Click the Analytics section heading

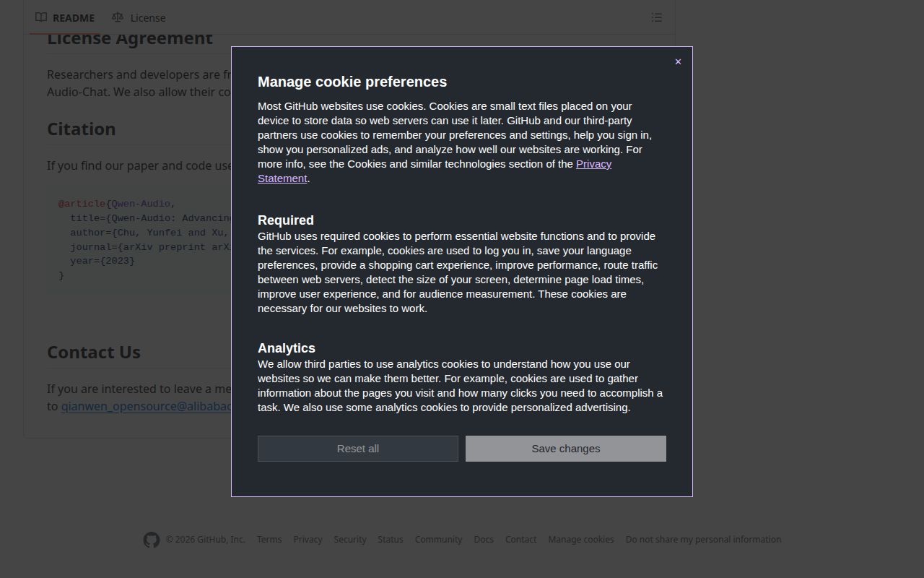click(x=287, y=348)
